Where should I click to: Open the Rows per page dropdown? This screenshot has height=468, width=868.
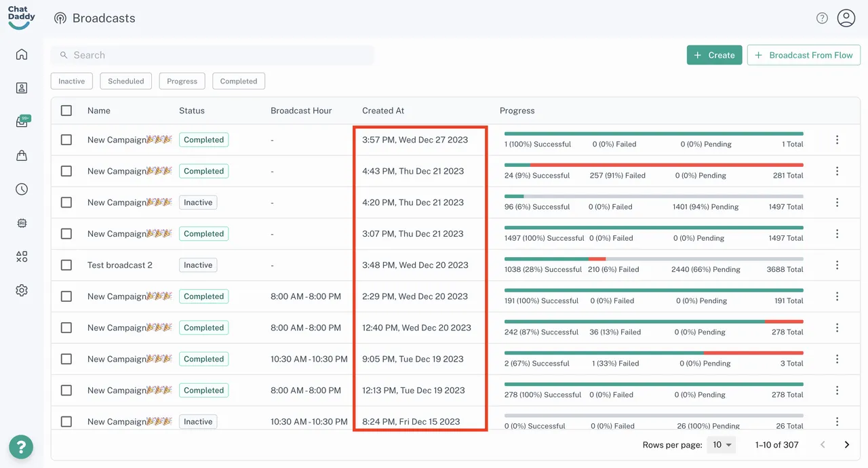point(720,445)
